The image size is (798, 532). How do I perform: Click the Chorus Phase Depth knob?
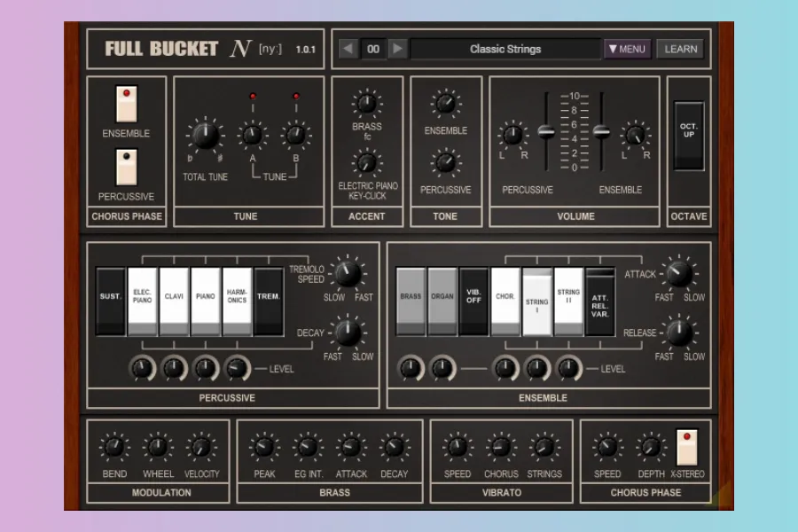(651, 448)
